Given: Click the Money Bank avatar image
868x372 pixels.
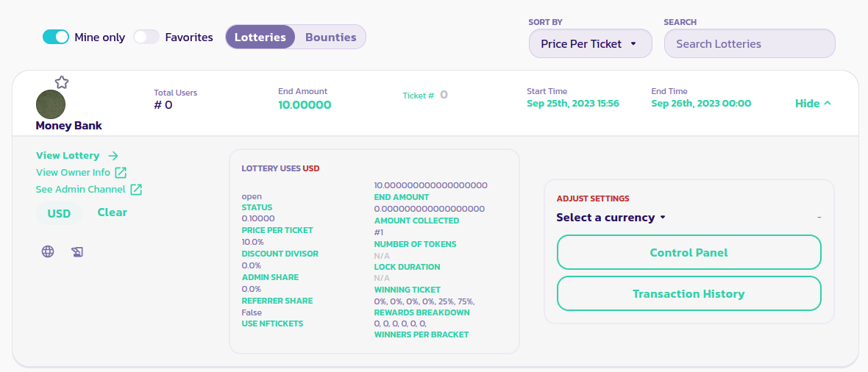Looking at the screenshot, I should (x=51, y=104).
